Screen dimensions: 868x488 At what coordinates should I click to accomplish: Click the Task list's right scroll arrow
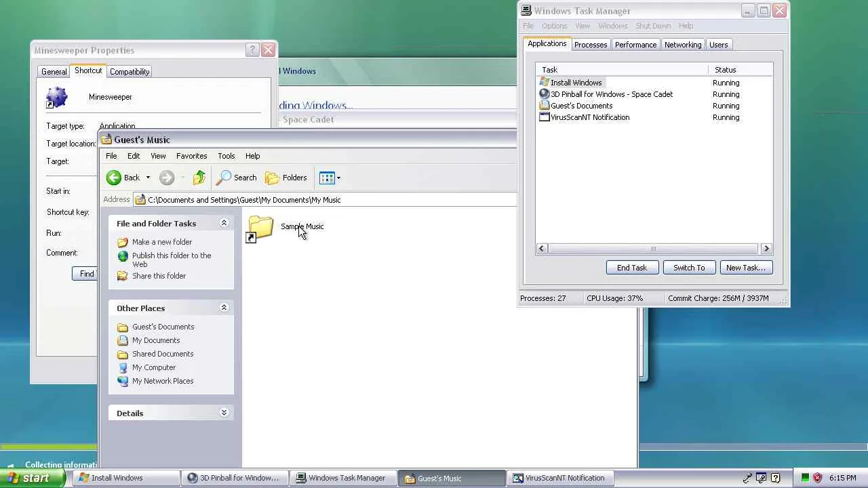pyautogui.click(x=767, y=249)
